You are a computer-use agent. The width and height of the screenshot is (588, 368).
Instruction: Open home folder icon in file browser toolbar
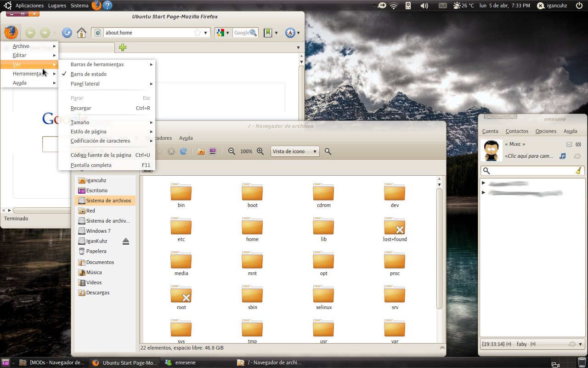tap(201, 151)
